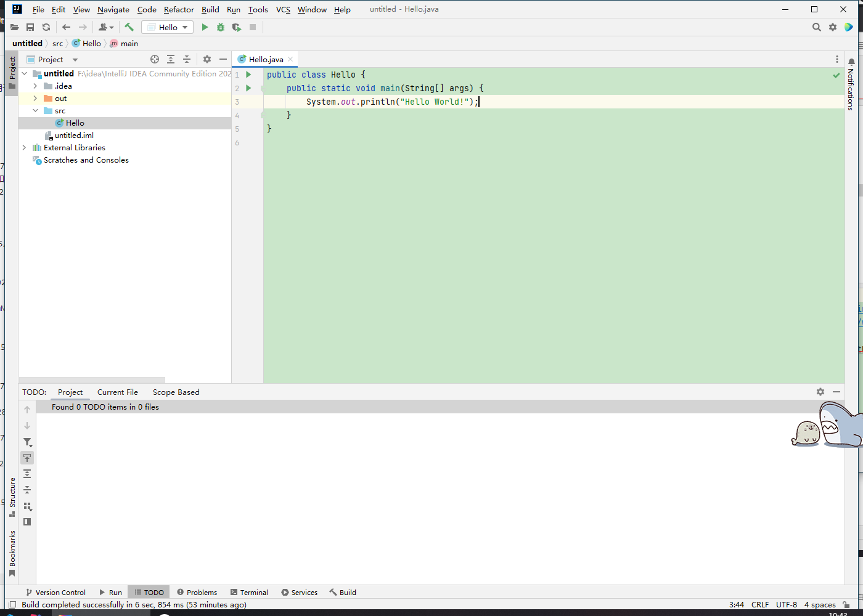Switch to the Current File TODO tab
863x616 pixels.
[x=118, y=392]
